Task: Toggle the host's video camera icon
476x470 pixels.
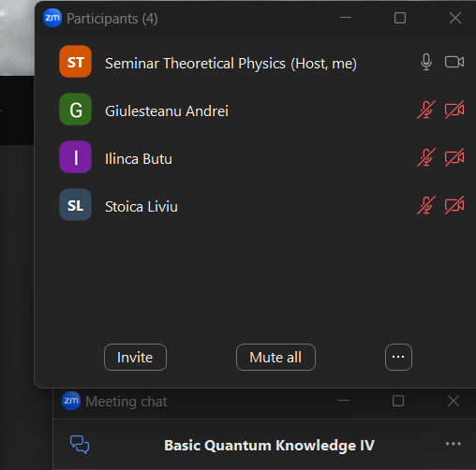Action: (x=454, y=62)
